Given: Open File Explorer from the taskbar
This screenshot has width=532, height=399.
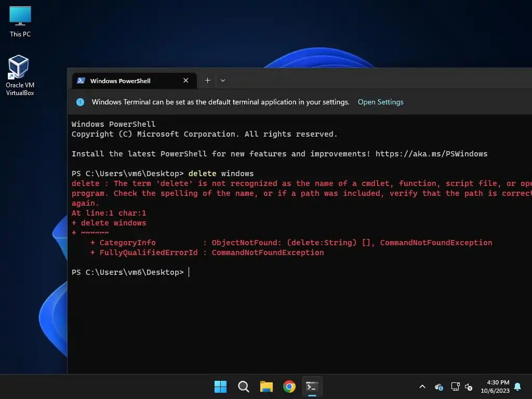Looking at the screenshot, I should point(267,387).
